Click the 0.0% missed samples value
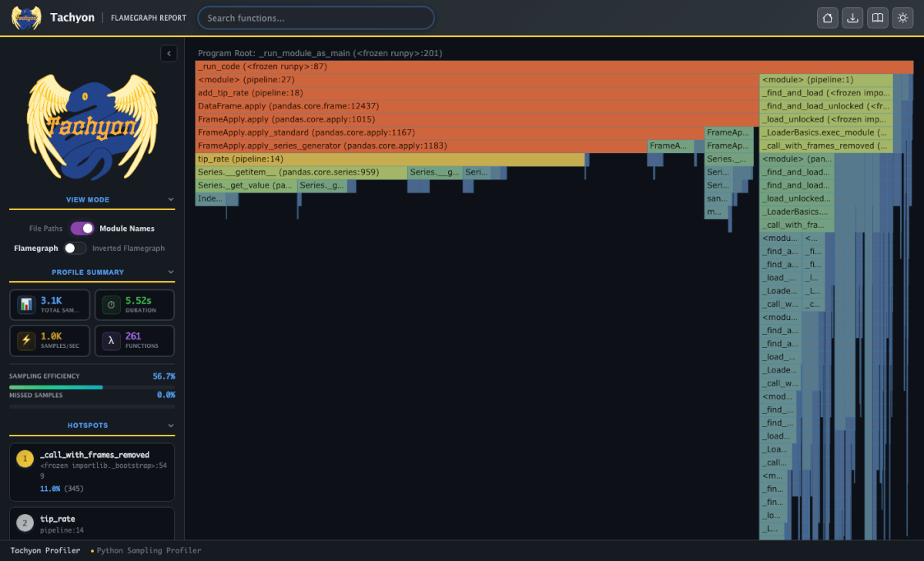The height and width of the screenshot is (561, 924). [x=166, y=395]
